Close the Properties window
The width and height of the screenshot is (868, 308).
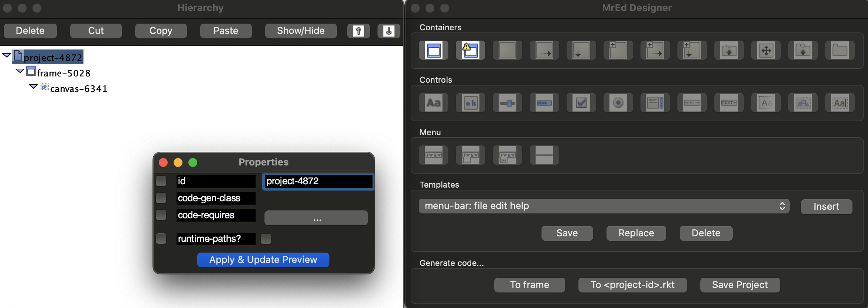(163, 162)
